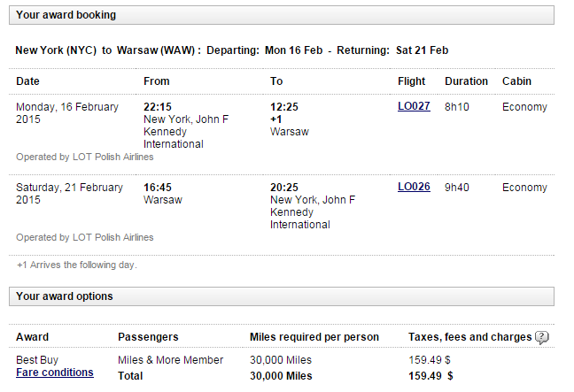
Task: Click the 22:15 departure time
Action: coord(158,107)
